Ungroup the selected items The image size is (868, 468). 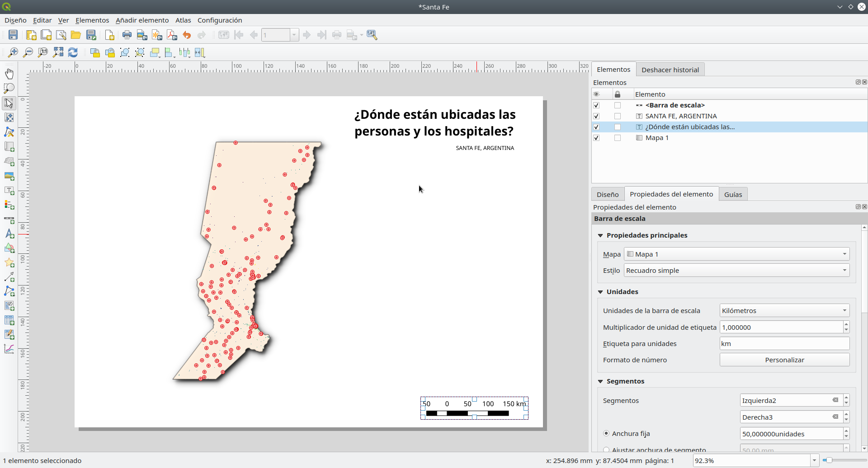click(140, 52)
